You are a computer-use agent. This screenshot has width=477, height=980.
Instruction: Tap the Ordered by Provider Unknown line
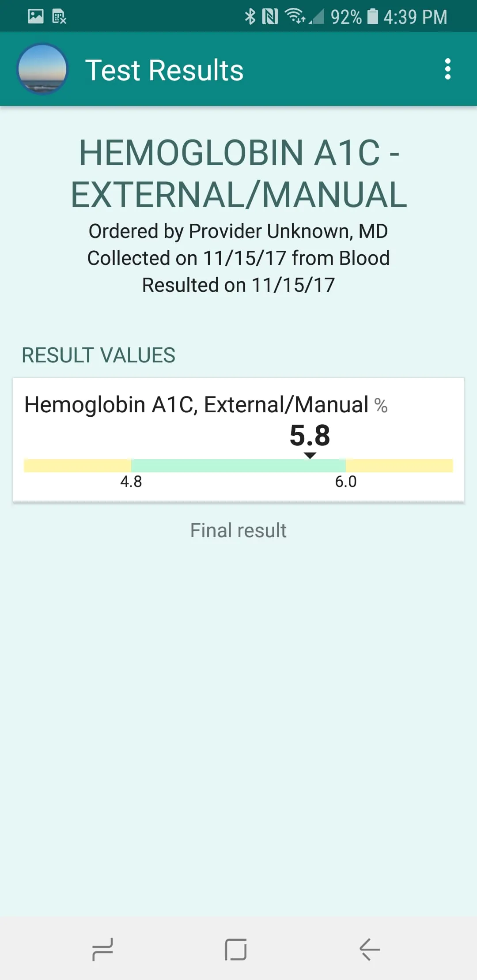pos(238,231)
